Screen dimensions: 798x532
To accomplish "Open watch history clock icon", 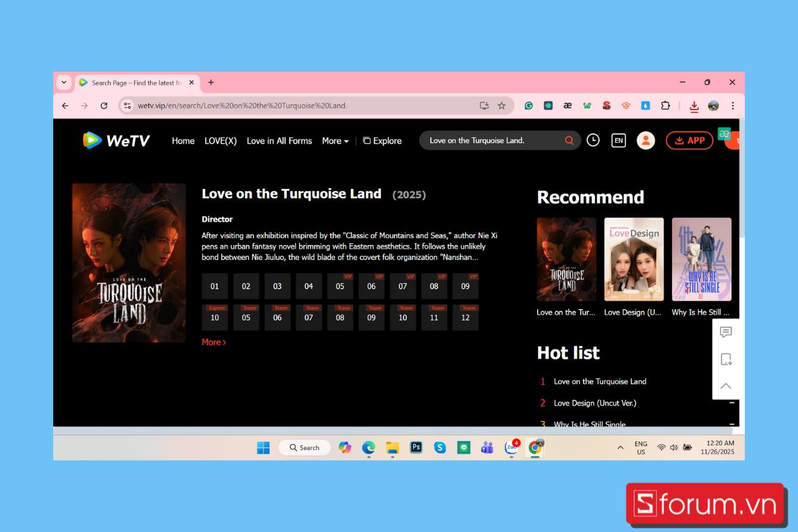I will [593, 140].
